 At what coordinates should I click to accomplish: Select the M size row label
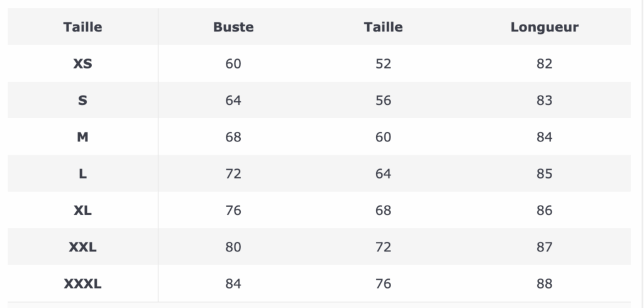pos(82,137)
